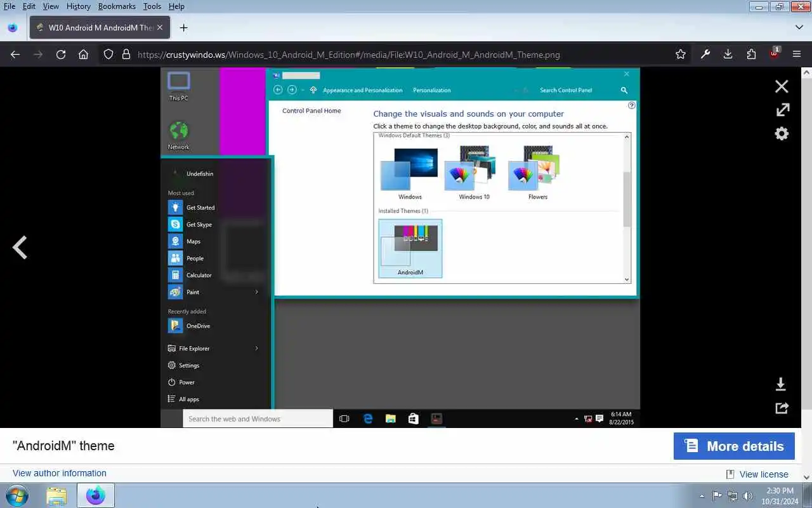812x508 pixels.
Task: Open File Explorer from taskbar
Action: [x=56, y=496]
